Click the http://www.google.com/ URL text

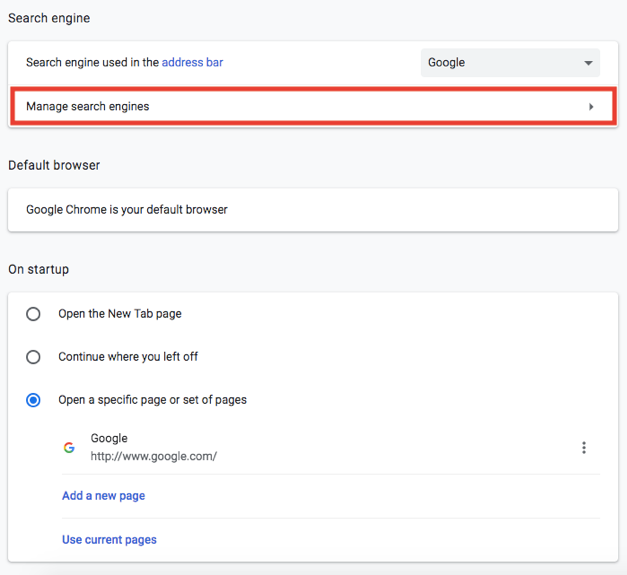coord(153,456)
